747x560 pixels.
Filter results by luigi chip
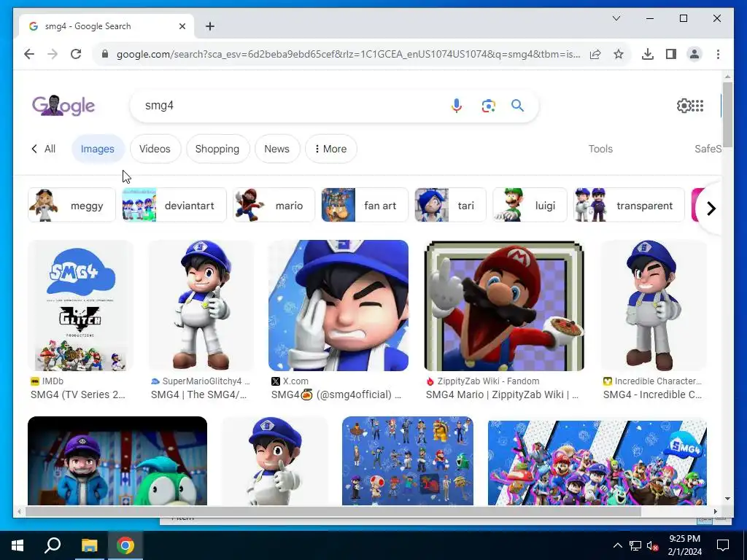click(530, 205)
